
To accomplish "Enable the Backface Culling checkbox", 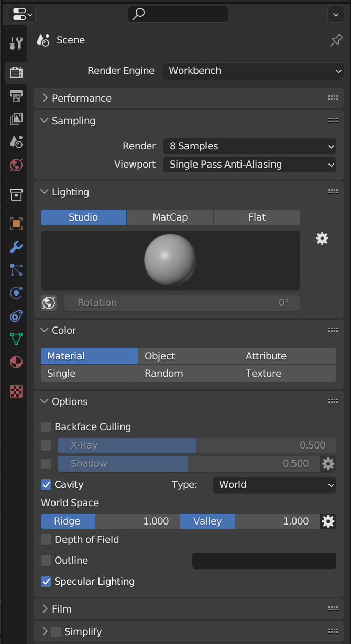I will tap(46, 427).
